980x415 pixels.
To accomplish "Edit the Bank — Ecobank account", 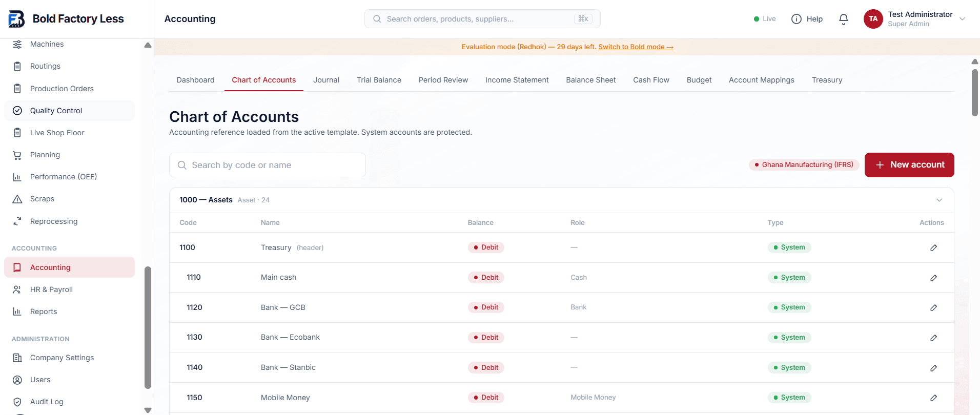I will click(933, 338).
